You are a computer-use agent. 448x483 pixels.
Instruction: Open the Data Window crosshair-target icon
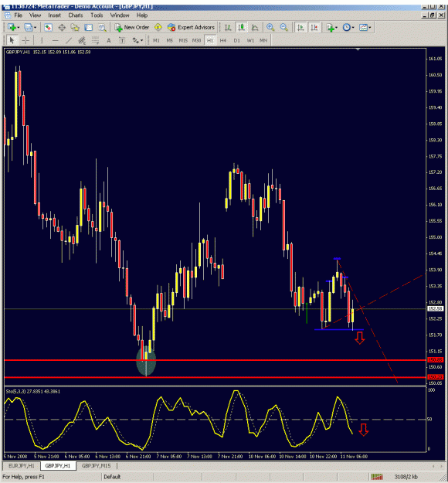[62, 27]
